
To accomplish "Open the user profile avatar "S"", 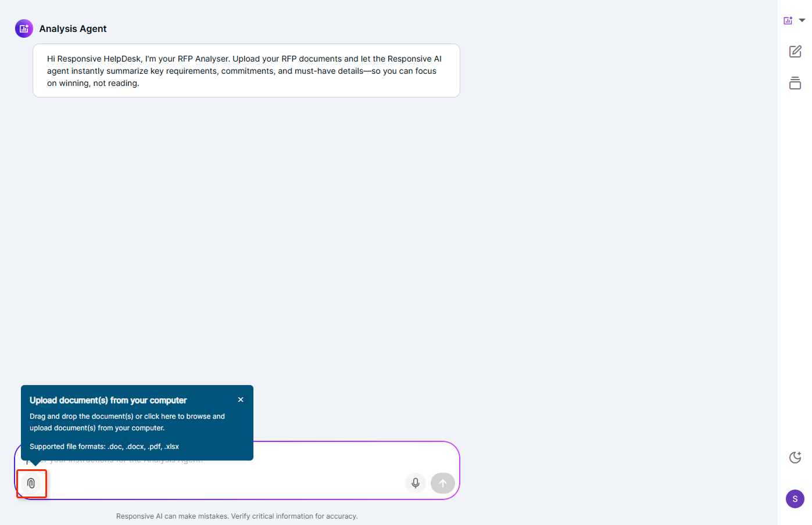I will click(795, 499).
